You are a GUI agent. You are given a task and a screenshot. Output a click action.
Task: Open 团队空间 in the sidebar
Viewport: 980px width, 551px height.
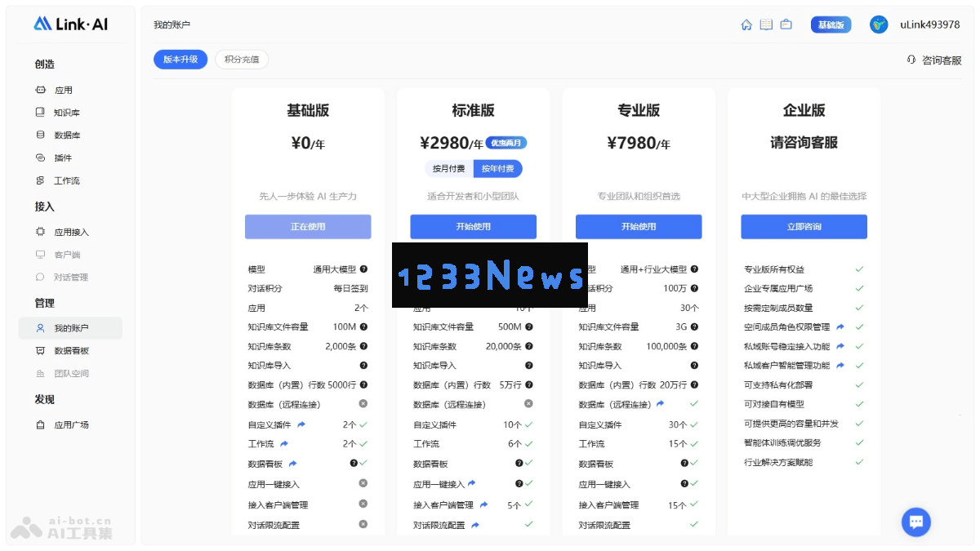coord(69,374)
